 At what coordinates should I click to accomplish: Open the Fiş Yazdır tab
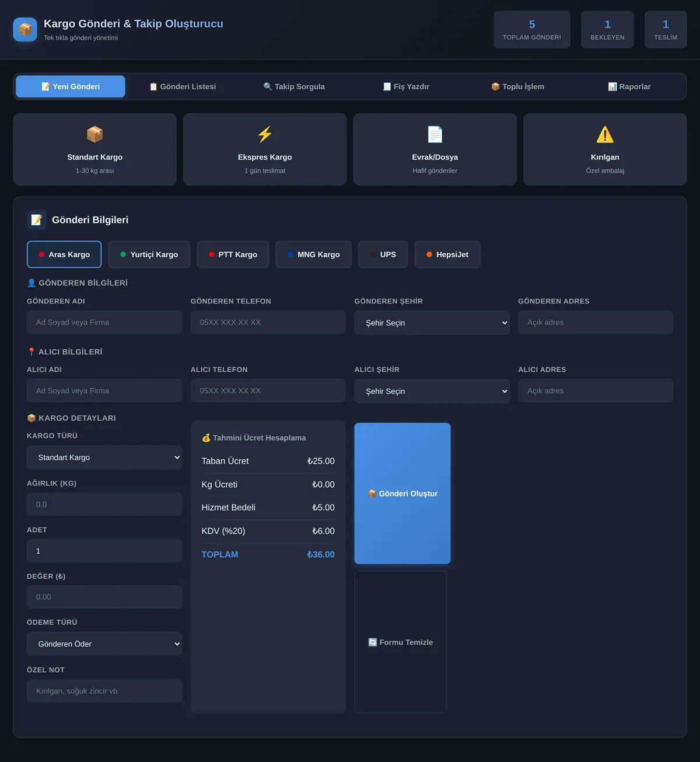(x=406, y=86)
